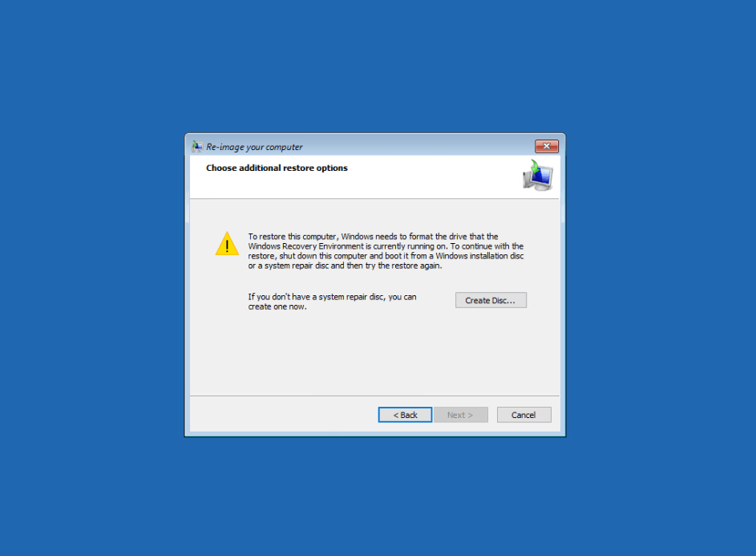
Task: Click the yellow warning triangle icon
Action: (x=227, y=244)
